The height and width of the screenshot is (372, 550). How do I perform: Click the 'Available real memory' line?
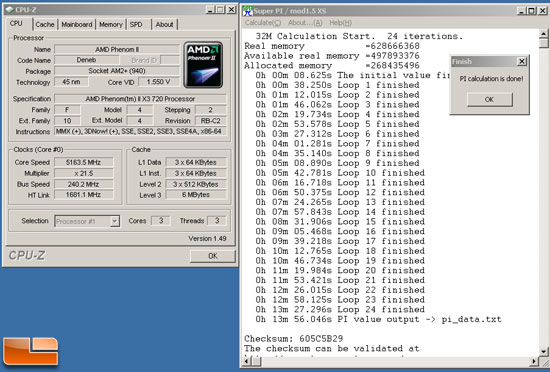tap(332, 56)
